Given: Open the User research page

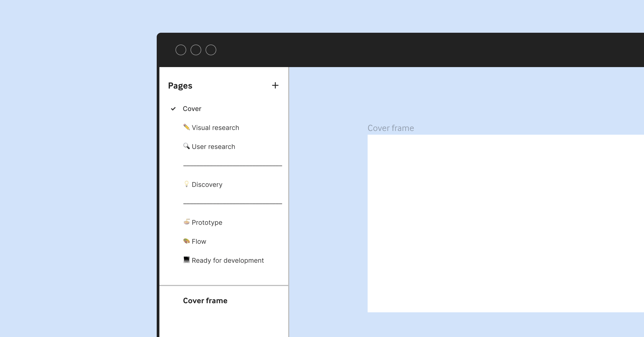Looking at the screenshot, I should pos(213,146).
